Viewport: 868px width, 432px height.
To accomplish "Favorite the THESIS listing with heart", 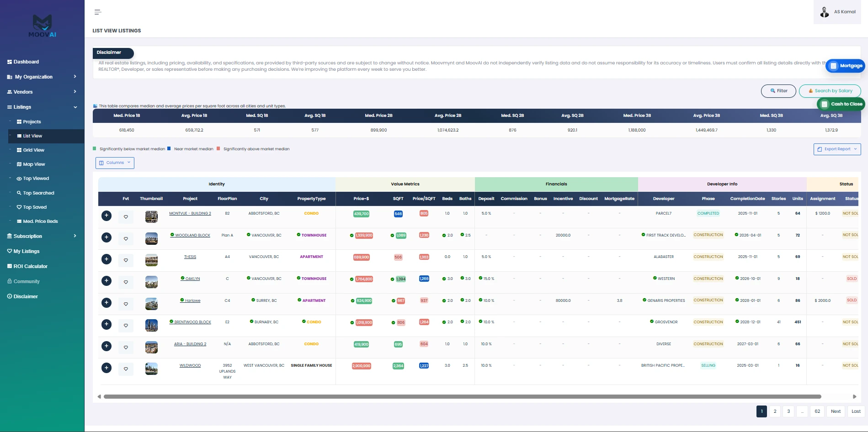I will pos(126,260).
